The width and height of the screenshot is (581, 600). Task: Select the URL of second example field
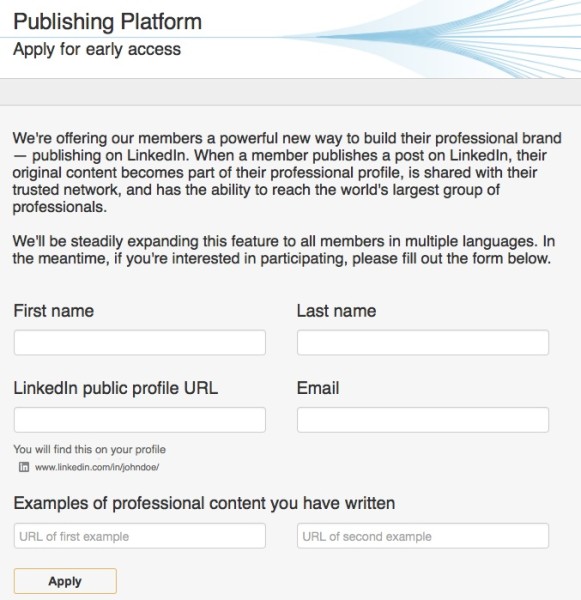423,536
